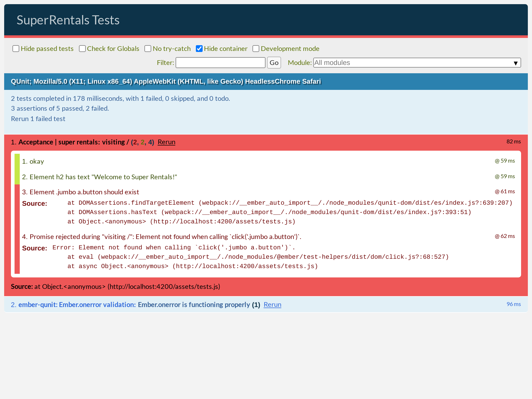Toggle Check for Globals checkbox
Screen dimensions: 532x399
point(82,49)
